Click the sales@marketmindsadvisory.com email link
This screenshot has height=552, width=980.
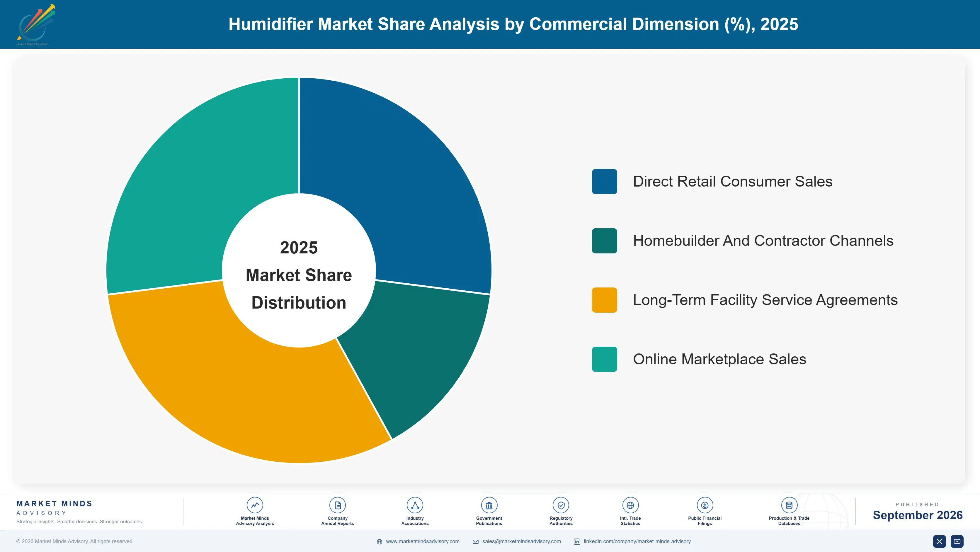[x=522, y=541]
